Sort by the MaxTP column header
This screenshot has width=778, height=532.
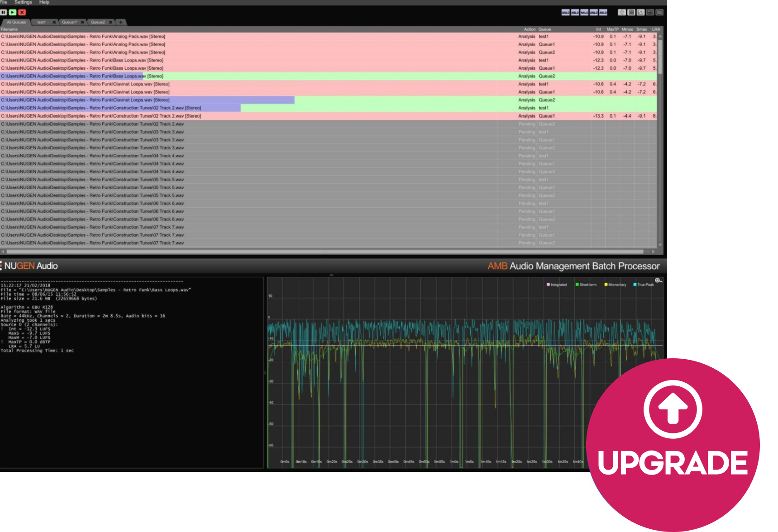point(612,28)
